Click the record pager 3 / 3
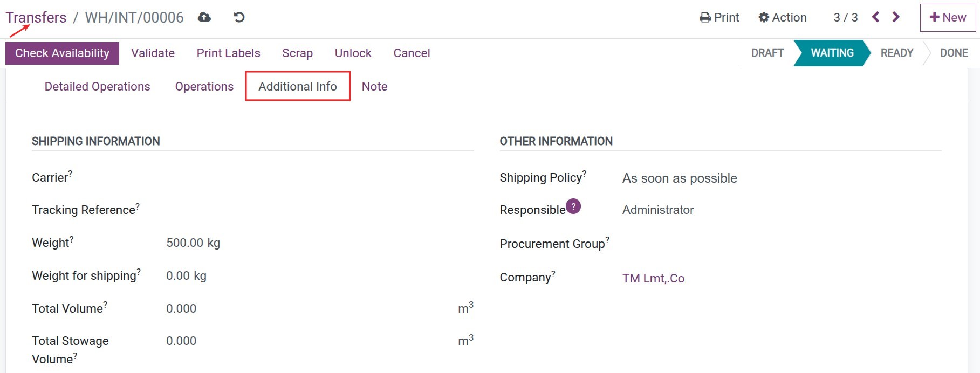Screen dimensions: 980x373 (x=845, y=17)
